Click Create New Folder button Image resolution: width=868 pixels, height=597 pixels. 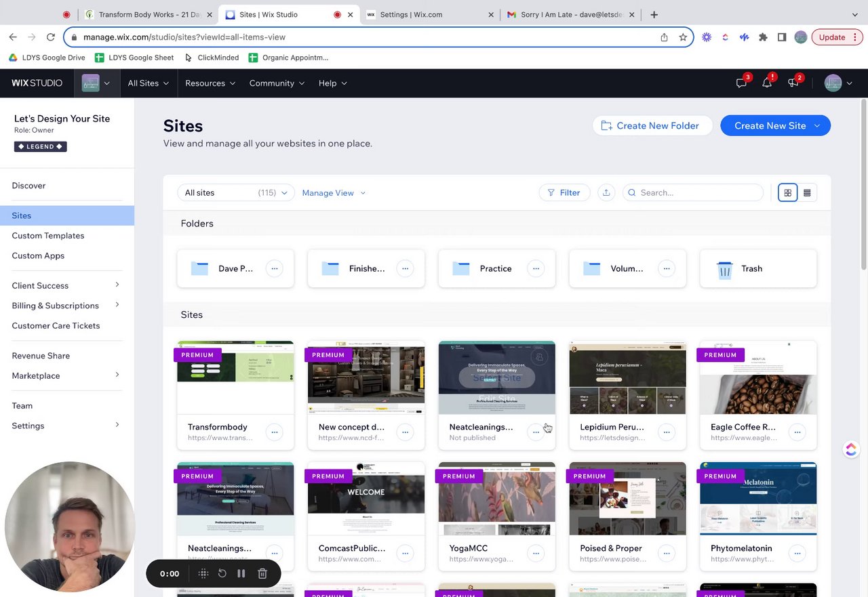(652, 125)
